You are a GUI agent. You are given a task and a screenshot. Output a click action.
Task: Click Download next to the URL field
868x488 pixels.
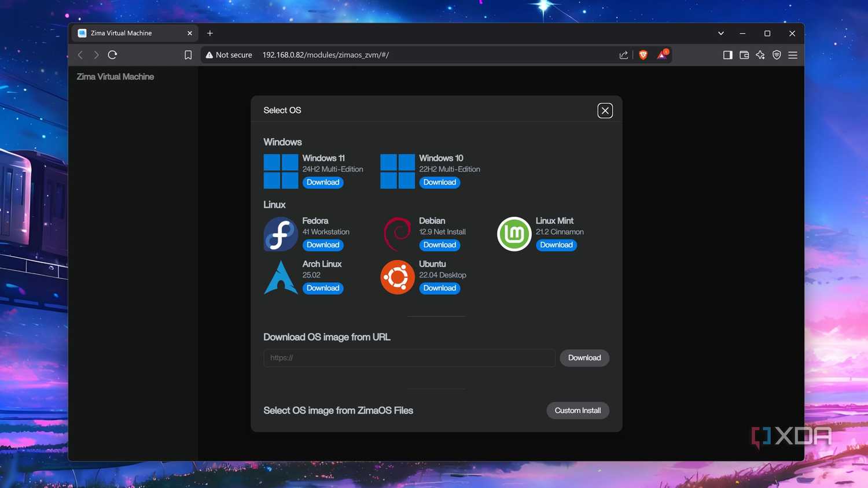[x=584, y=358]
